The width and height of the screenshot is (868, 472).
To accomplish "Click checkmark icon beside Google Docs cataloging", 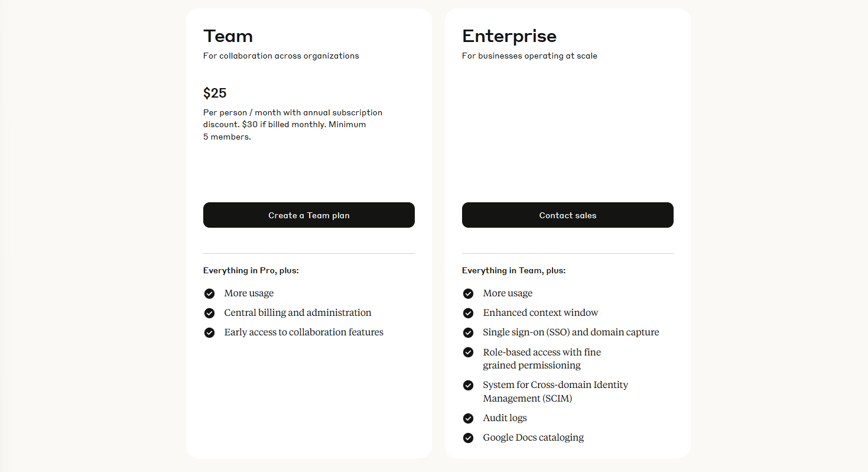I will click(x=468, y=438).
